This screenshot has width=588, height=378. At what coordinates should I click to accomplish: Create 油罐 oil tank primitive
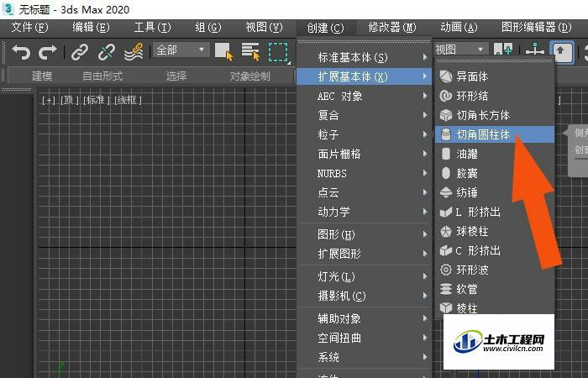pos(495,154)
